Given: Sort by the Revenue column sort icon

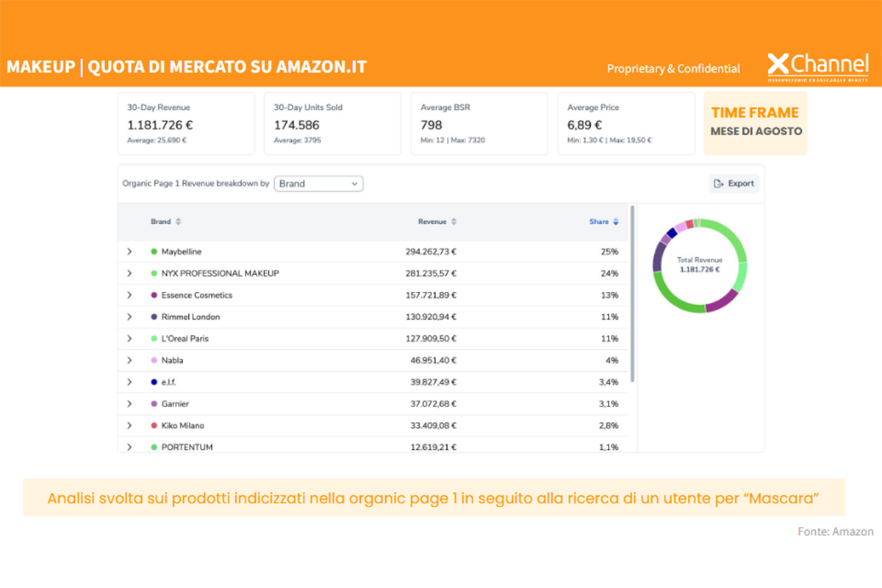Looking at the screenshot, I should click(453, 221).
